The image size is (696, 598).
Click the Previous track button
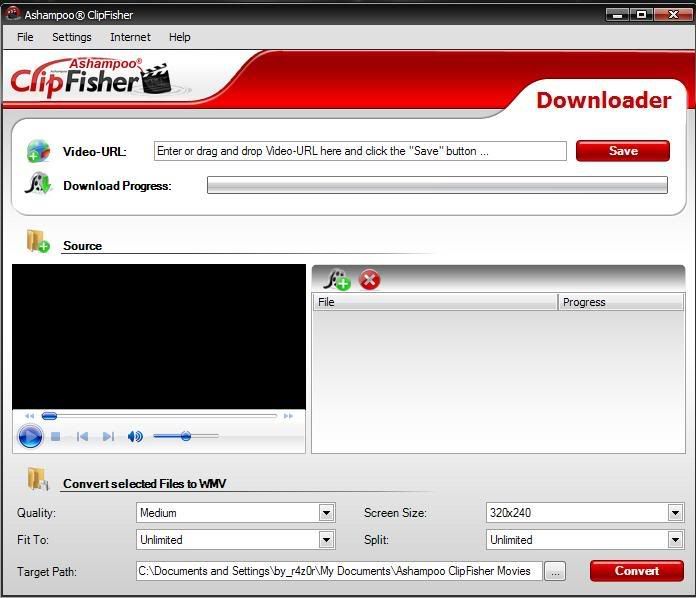tap(82, 437)
